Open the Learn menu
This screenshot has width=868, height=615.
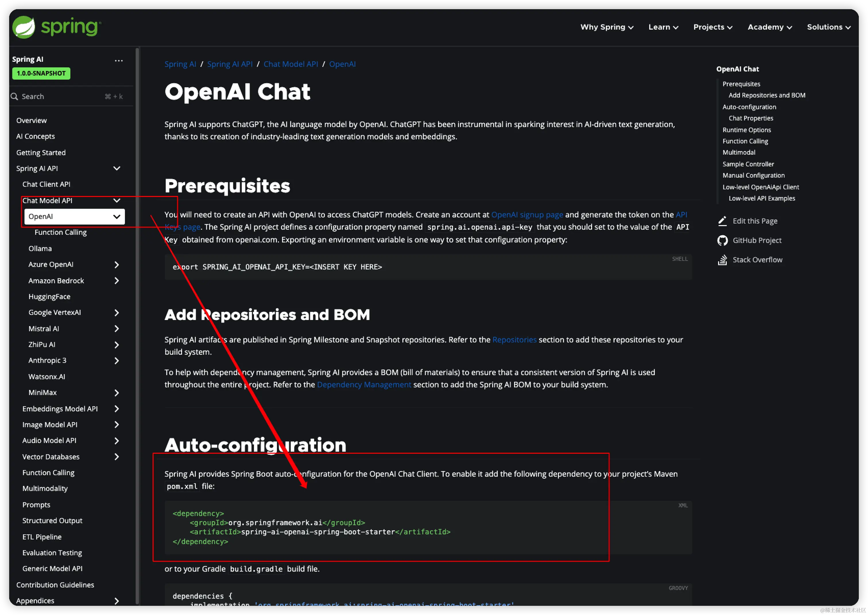coord(663,27)
